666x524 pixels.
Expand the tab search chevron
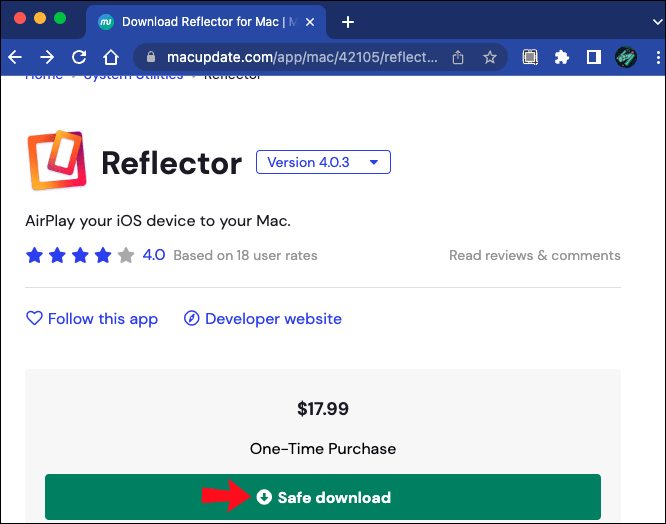coord(657,22)
